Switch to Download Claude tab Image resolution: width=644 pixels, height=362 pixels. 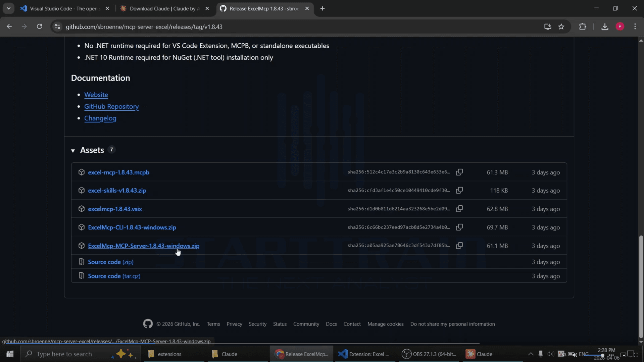pyautogui.click(x=165, y=9)
